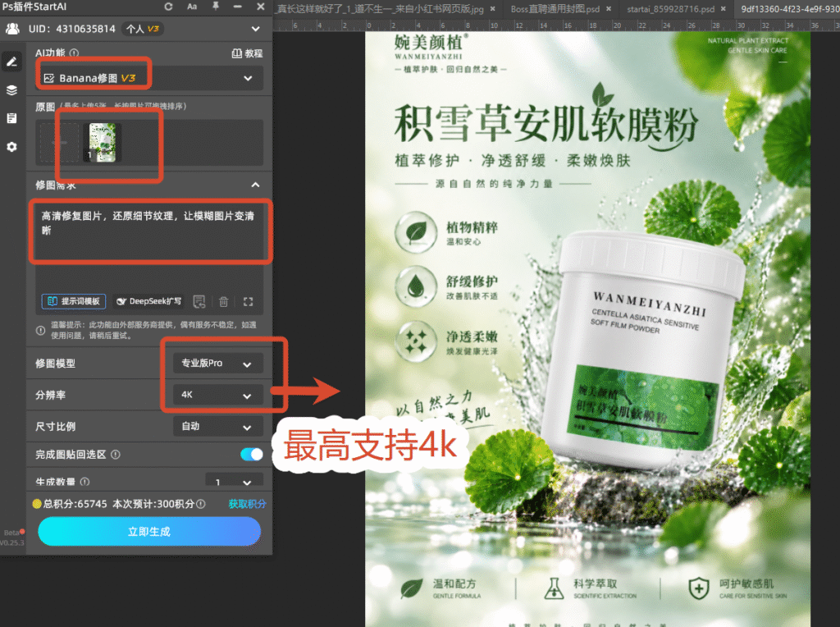840x627 pixels.
Task: Click the Beta version label
Action: click(11, 533)
